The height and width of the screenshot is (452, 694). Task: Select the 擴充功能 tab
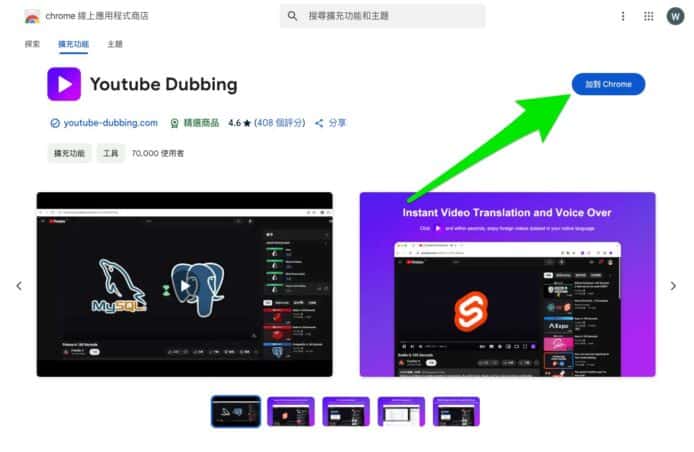pyautogui.click(x=73, y=44)
